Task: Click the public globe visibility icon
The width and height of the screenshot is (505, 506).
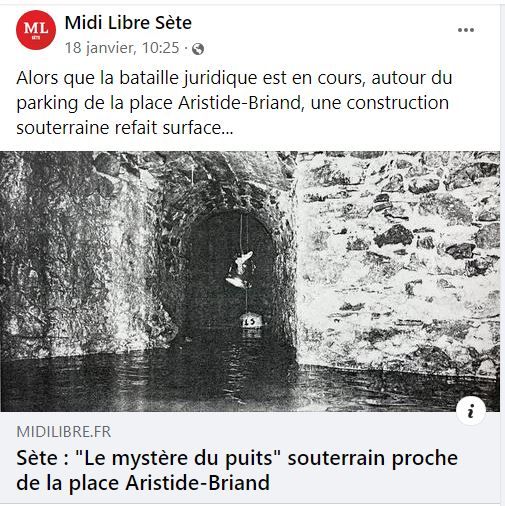Action: pyautogui.click(x=198, y=49)
